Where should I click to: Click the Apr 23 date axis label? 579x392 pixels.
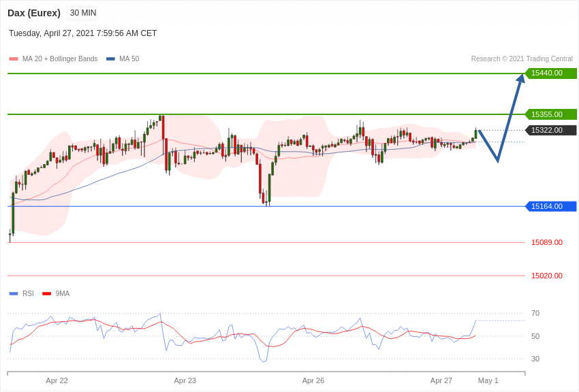tap(185, 380)
